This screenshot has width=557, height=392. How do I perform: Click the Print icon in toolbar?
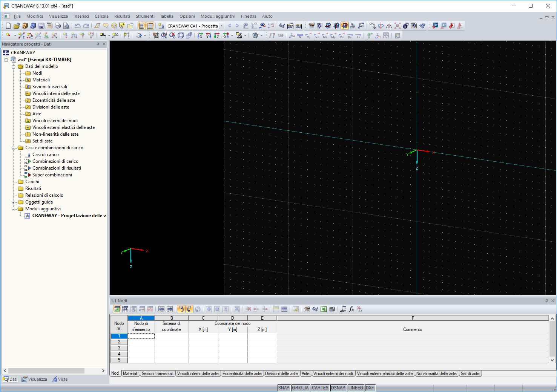(58, 26)
